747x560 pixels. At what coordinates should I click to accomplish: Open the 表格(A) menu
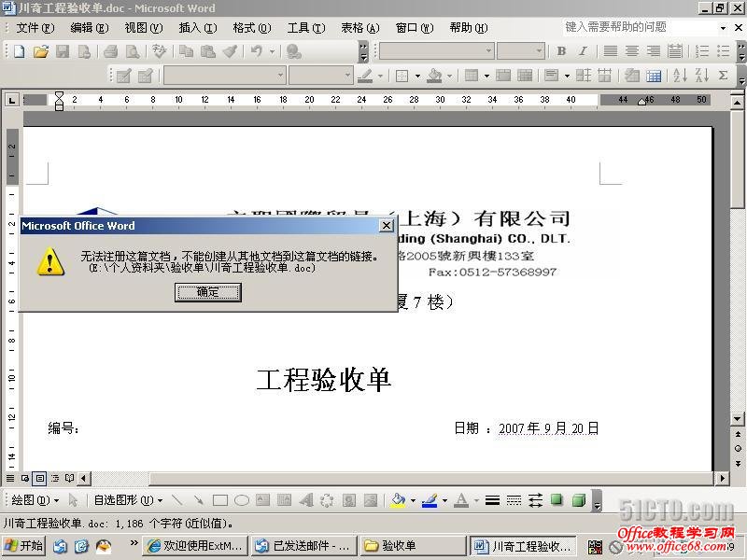tap(360, 28)
